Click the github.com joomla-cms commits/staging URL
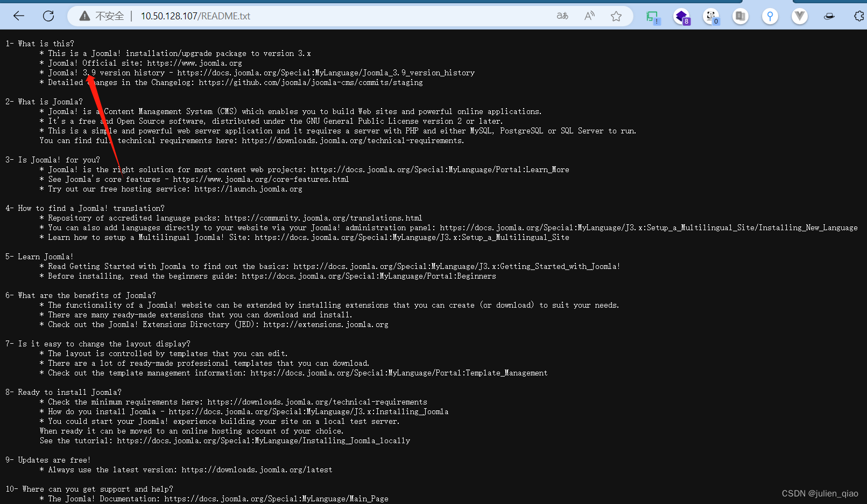The image size is (867, 504). [311, 82]
